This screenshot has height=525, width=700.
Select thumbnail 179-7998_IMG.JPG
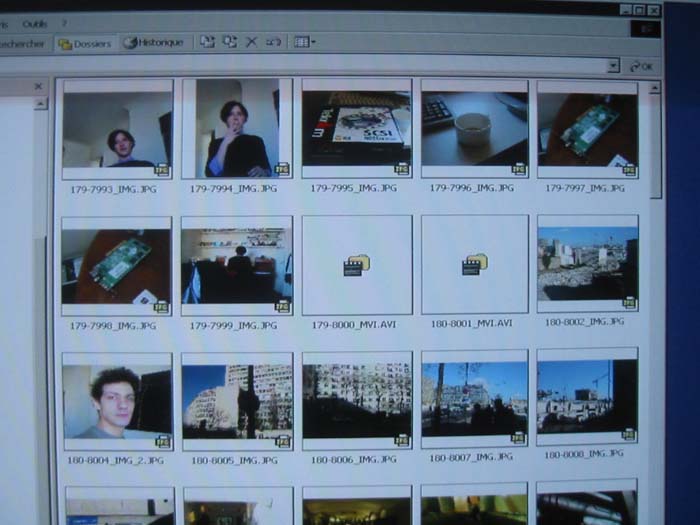[x=117, y=267]
